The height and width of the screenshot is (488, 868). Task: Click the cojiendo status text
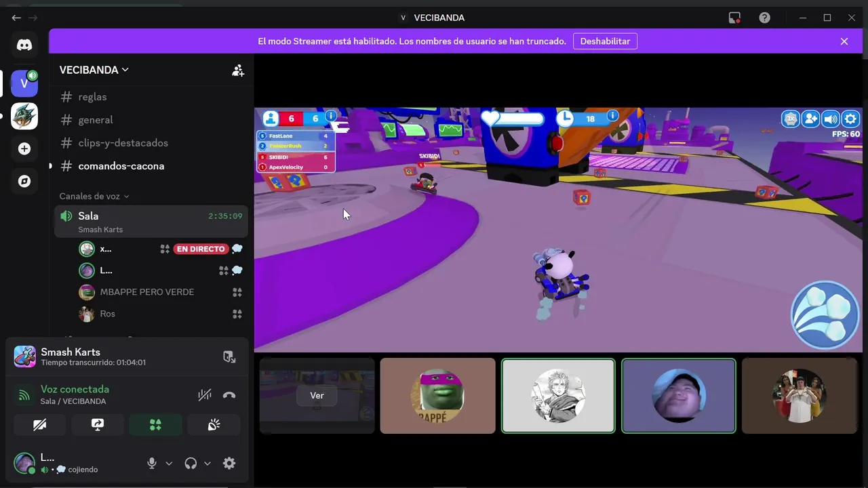click(x=83, y=469)
